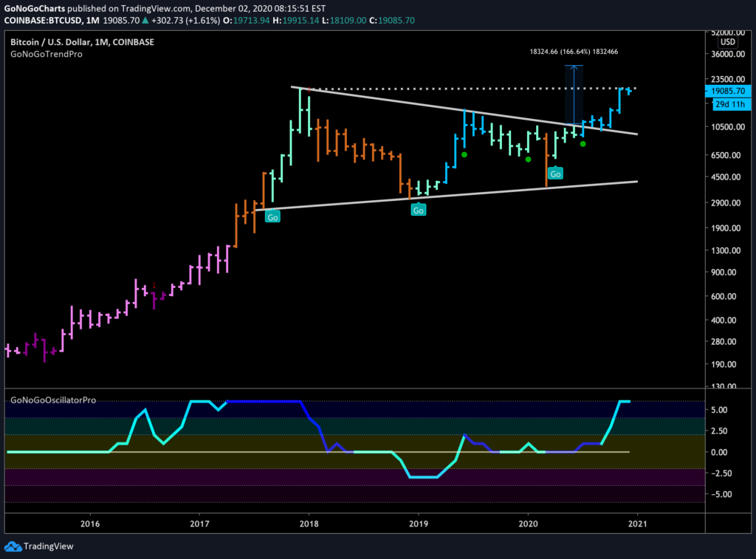756x559 pixels.
Task: Click the cyan 'Go' signal badge near 2017
Action: pos(272,216)
